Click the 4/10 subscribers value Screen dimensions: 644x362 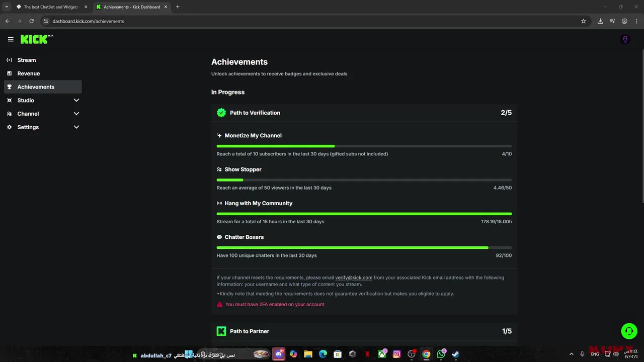(x=507, y=154)
